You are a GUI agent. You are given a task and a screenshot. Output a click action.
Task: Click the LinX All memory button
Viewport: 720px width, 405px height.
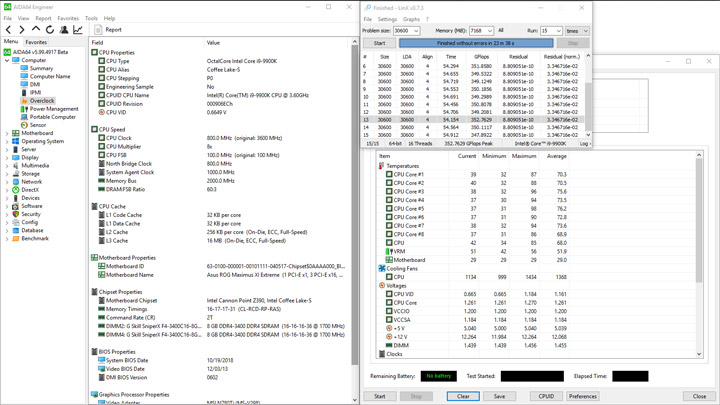501,31
